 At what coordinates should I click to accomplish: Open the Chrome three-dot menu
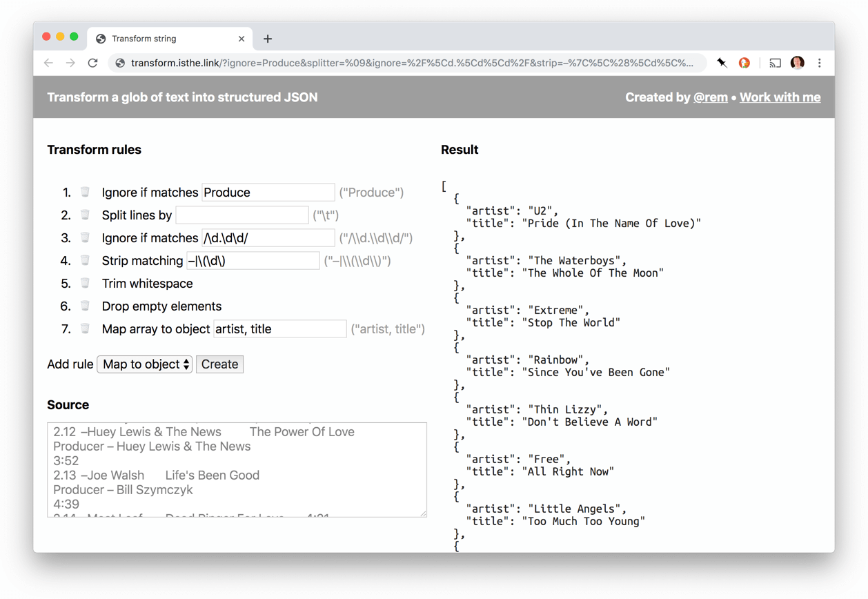820,63
